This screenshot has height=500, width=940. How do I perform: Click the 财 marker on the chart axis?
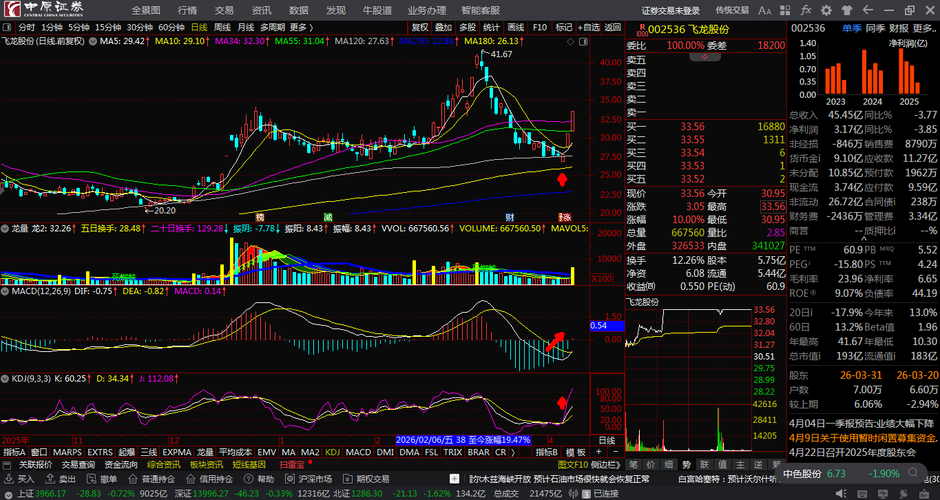click(x=509, y=217)
